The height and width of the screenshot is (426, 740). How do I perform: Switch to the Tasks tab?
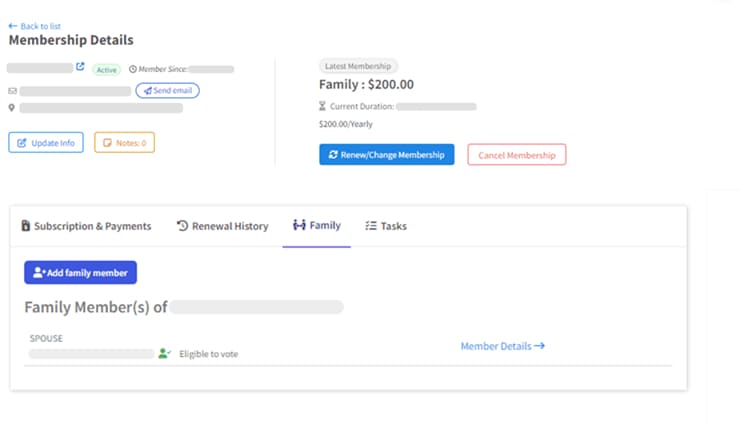(x=386, y=226)
